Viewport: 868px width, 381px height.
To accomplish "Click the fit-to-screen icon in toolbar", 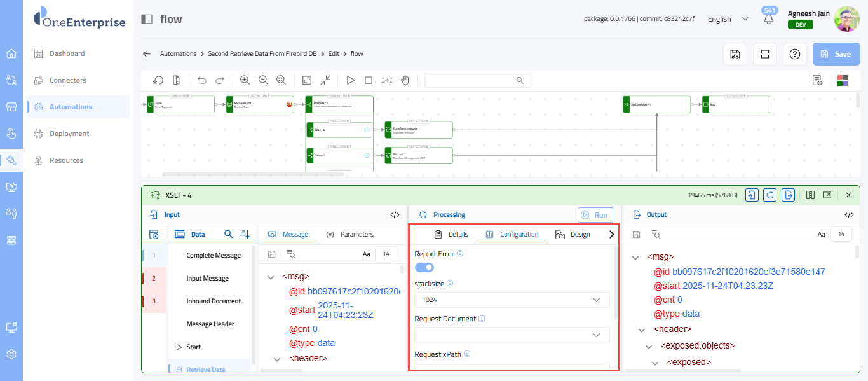I will pyautogui.click(x=307, y=80).
